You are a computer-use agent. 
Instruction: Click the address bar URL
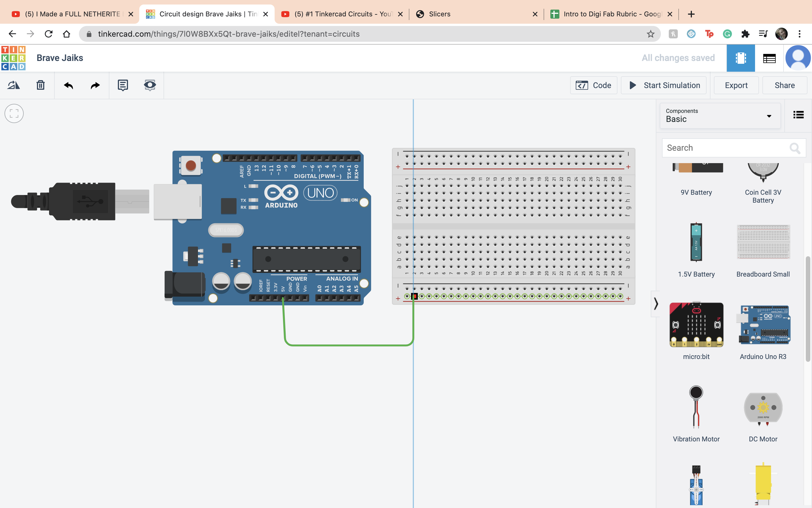click(x=228, y=34)
